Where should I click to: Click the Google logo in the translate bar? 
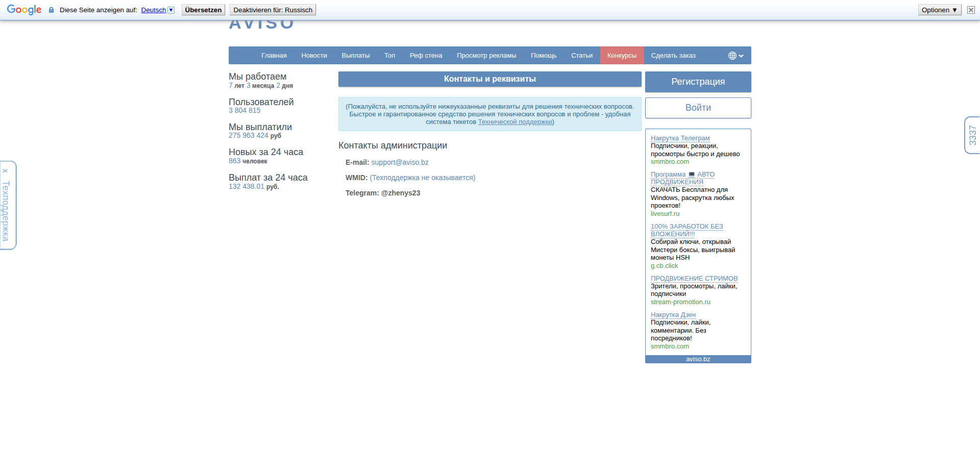pyautogui.click(x=23, y=9)
